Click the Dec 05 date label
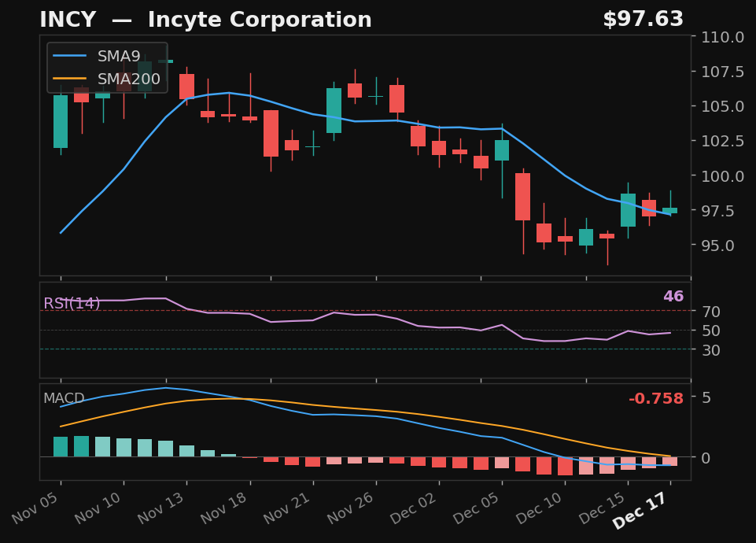756x543 pixels. tap(477, 508)
